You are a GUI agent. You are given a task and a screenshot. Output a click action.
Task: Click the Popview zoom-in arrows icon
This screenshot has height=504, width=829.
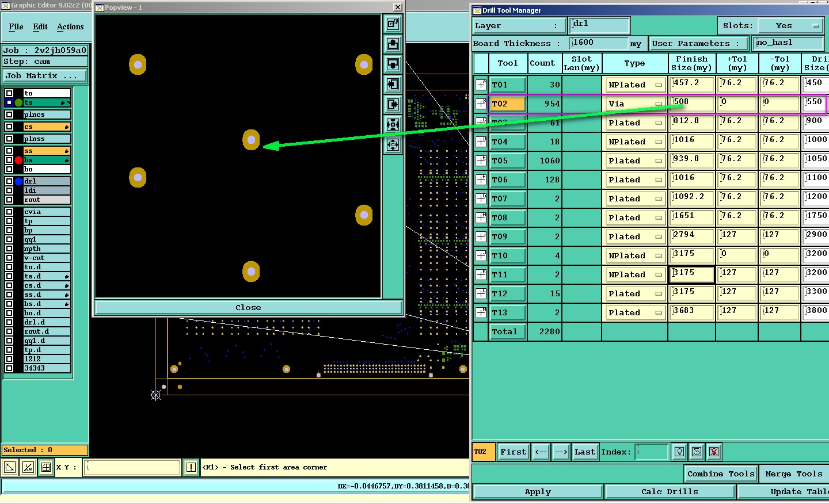tap(393, 124)
